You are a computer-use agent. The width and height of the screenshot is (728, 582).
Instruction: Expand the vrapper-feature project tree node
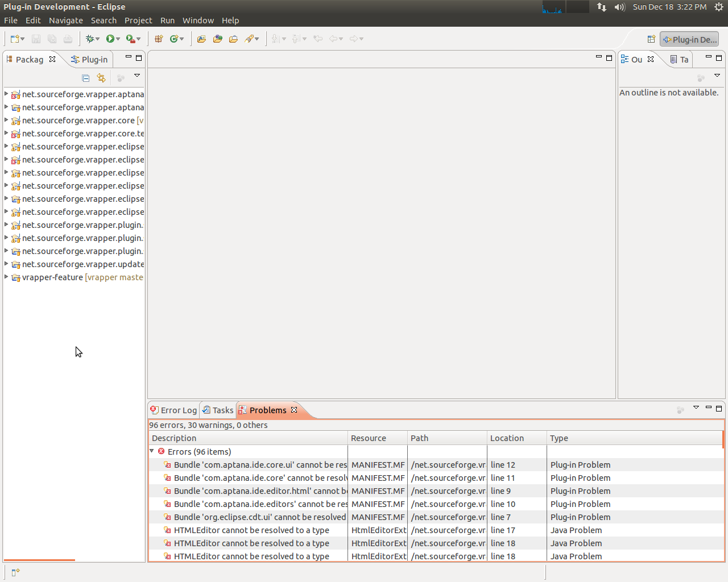tap(6, 277)
